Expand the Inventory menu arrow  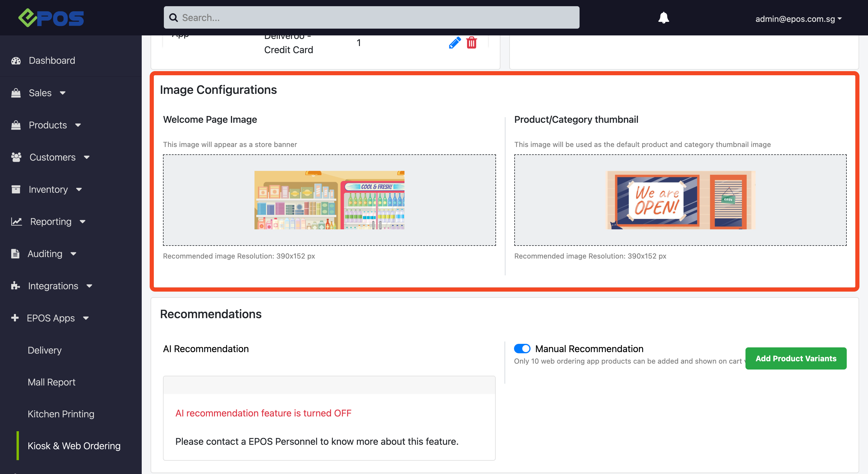click(x=79, y=190)
